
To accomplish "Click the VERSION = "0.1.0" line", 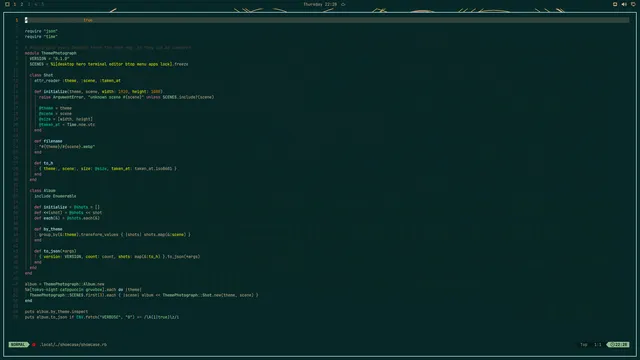I will [x=49, y=58].
